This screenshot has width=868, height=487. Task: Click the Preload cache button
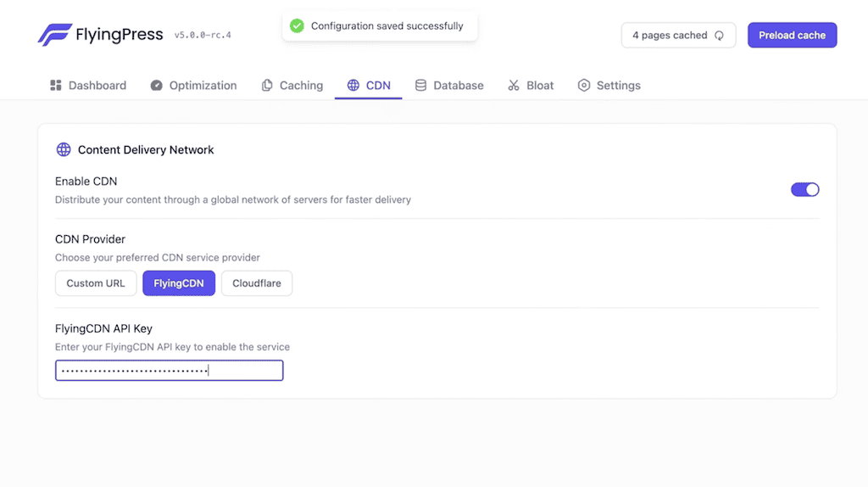coord(793,35)
